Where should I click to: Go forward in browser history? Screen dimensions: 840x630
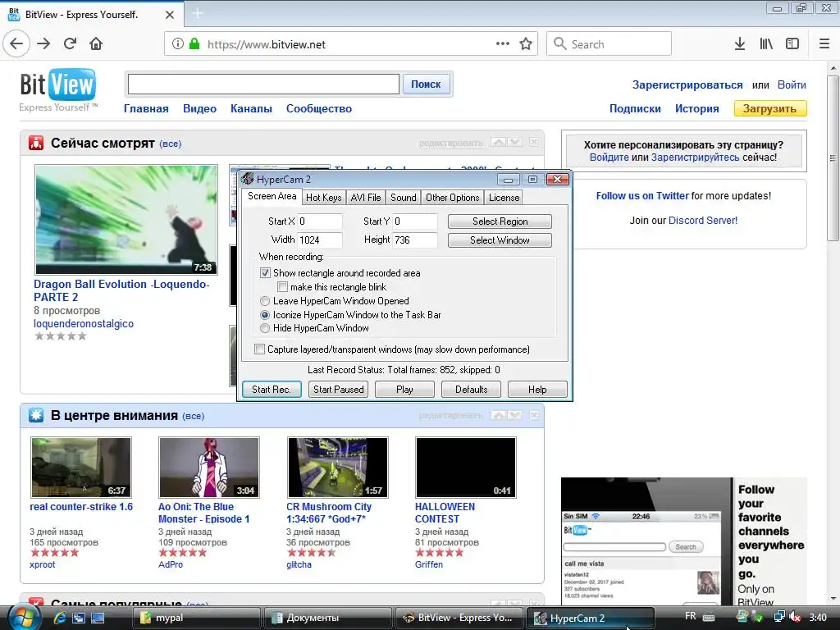click(43, 44)
